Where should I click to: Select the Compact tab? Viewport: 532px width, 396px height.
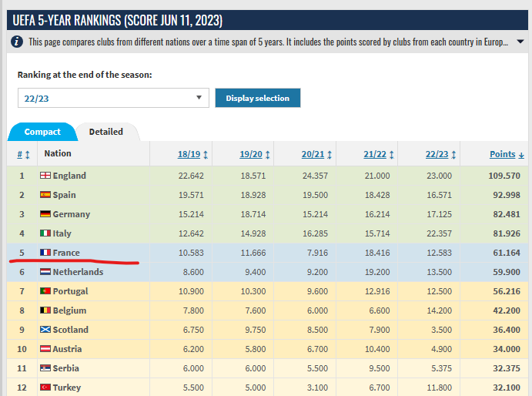coord(42,132)
